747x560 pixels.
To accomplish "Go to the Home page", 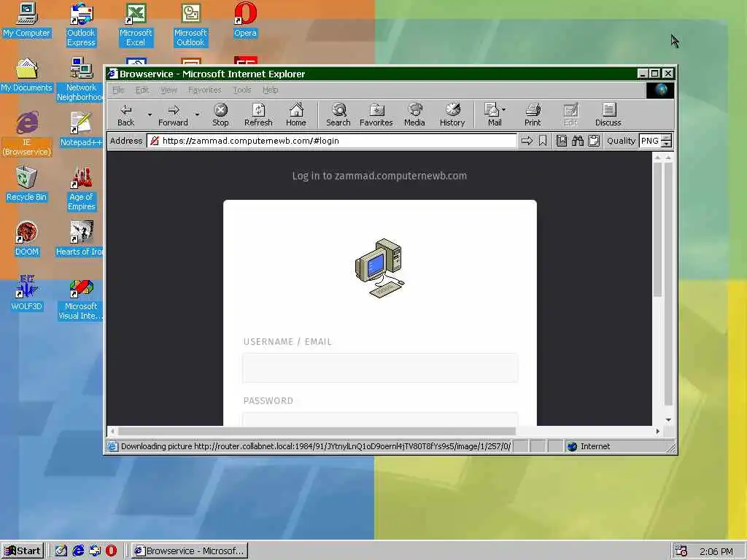I will click(x=296, y=115).
